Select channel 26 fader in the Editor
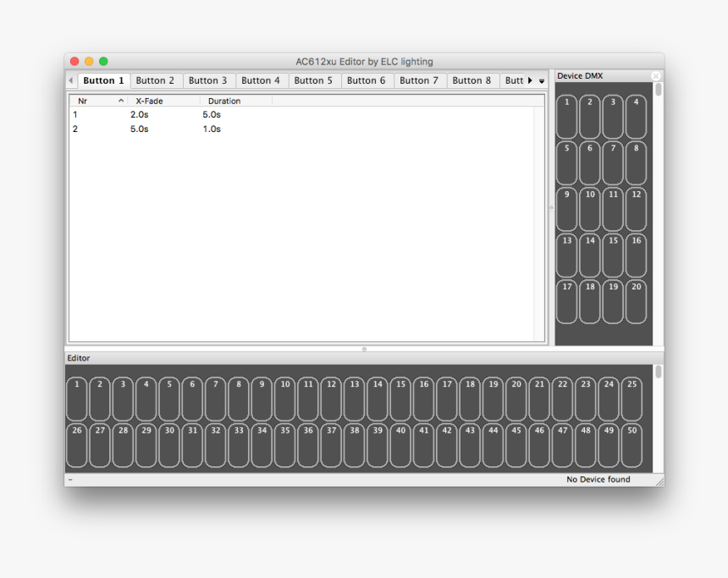Image resolution: width=728 pixels, height=578 pixels. click(x=76, y=443)
